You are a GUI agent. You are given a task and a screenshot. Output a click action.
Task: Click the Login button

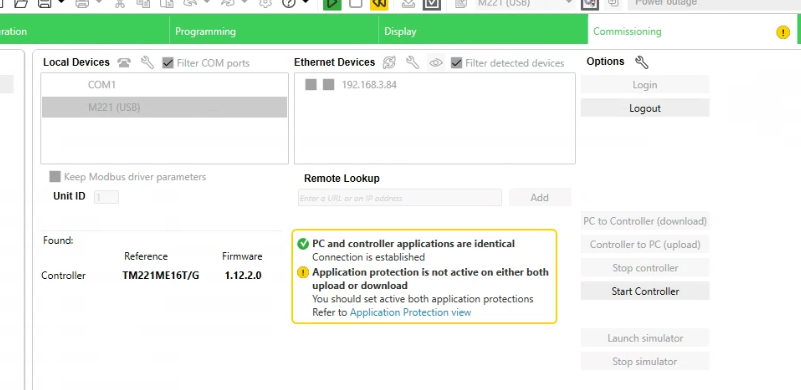click(x=645, y=85)
